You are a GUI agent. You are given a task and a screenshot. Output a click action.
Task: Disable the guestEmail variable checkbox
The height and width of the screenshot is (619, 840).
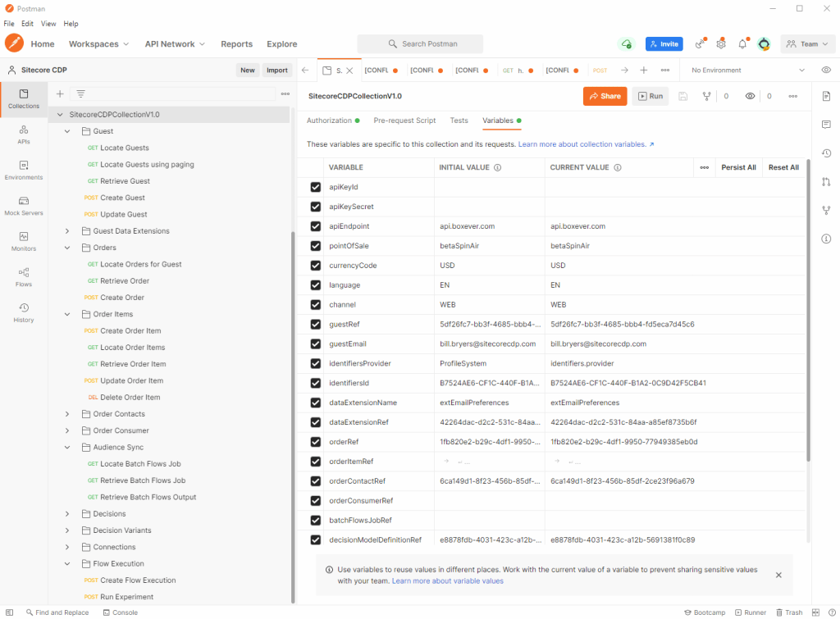pyautogui.click(x=316, y=344)
